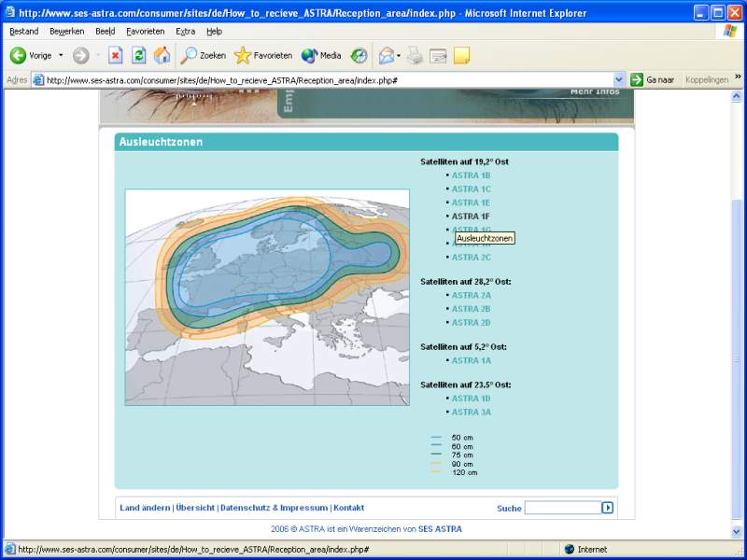Viewport: 747px width, 560px height.
Task: Click the edit page toolbar icon
Action: click(438, 56)
